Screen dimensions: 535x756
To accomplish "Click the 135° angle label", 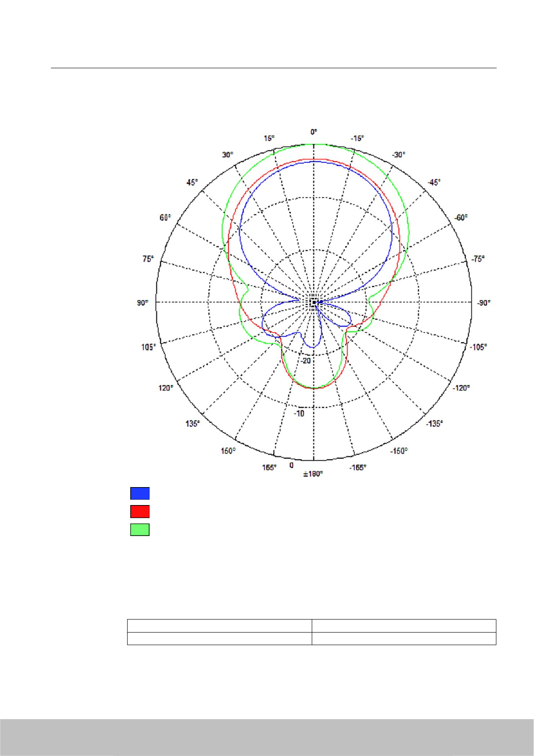I will point(193,423).
